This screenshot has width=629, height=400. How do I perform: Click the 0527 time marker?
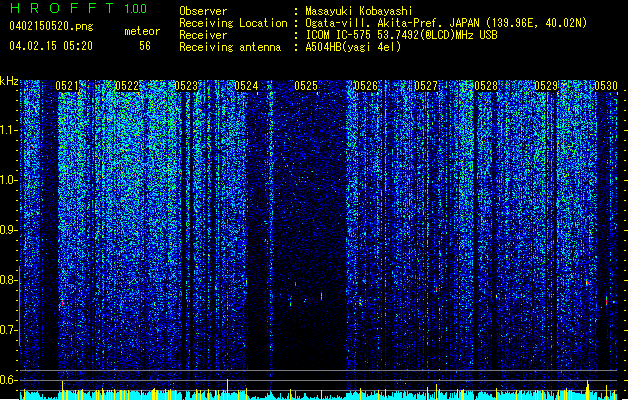point(426,86)
